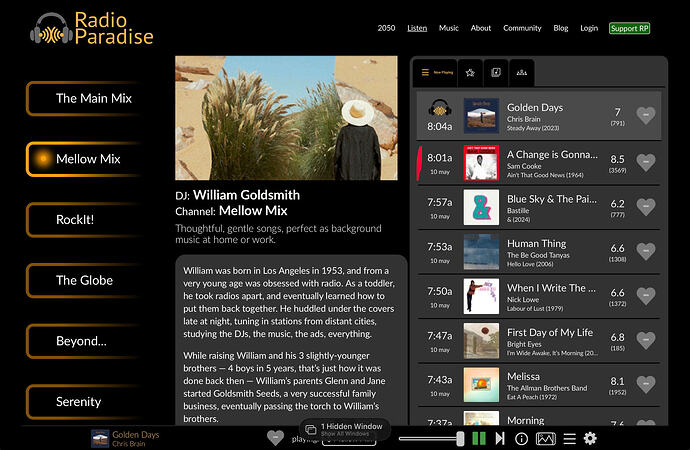Open the album music note tab
Viewport: 690px width, 450px height.
pos(496,73)
